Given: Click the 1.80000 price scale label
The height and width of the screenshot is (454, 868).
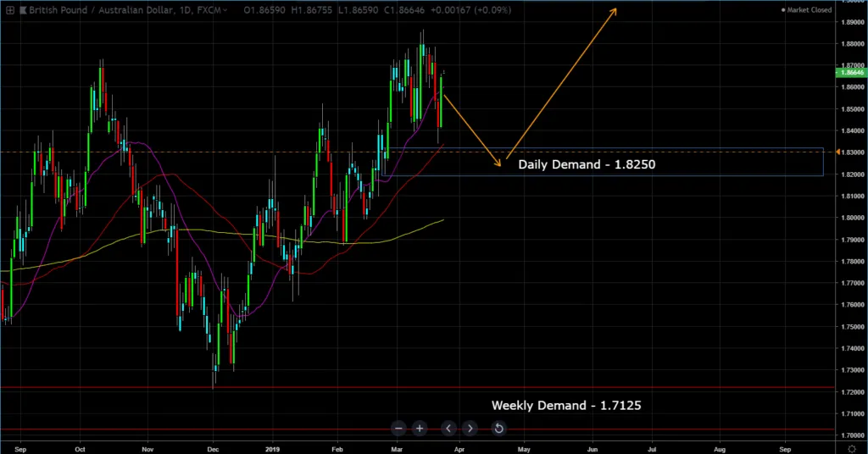Looking at the screenshot, I should (854, 218).
